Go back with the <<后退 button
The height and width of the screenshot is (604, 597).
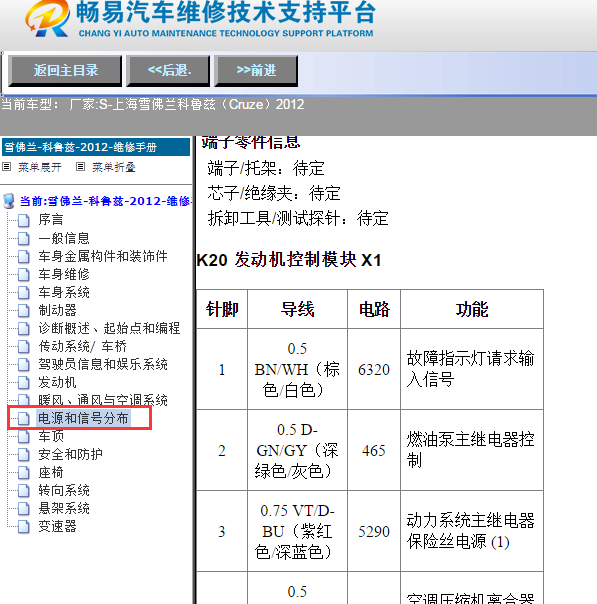[169, 70]
